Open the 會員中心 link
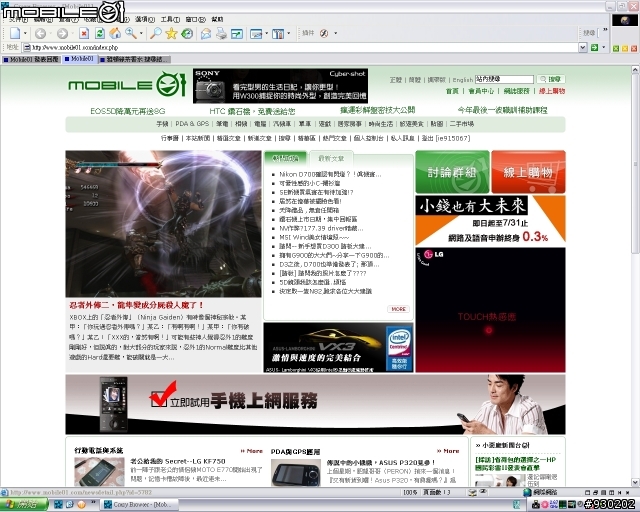This screenshot has width=640, height=512. [481, 91]
